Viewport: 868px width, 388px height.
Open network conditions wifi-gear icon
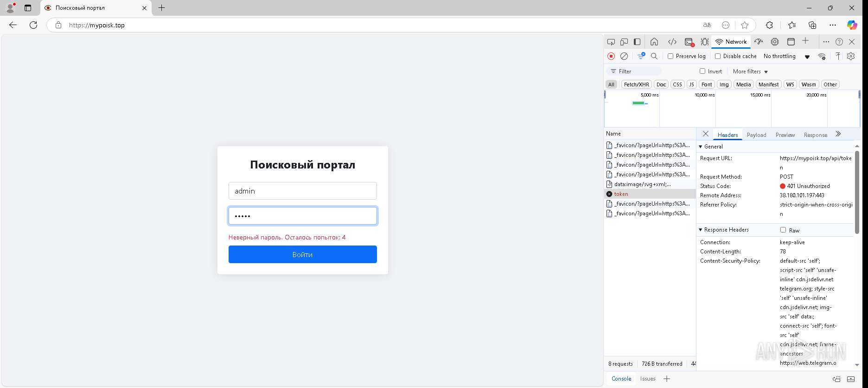[822, 56]
